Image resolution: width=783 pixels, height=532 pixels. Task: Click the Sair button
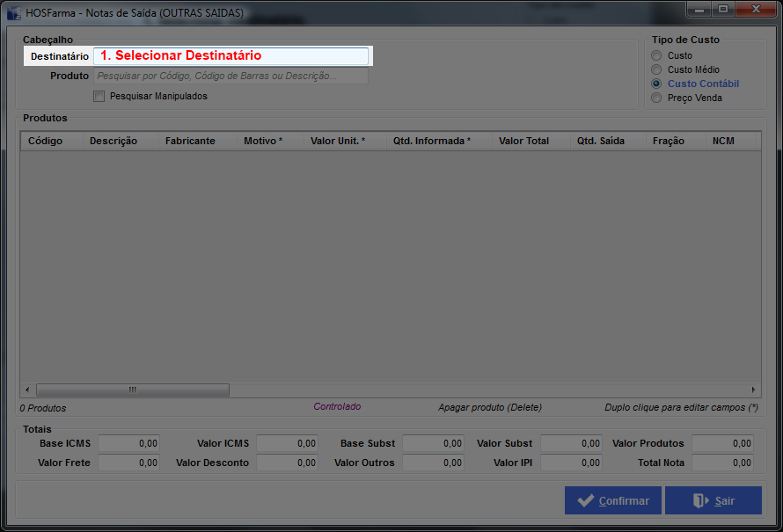point(713,500)
